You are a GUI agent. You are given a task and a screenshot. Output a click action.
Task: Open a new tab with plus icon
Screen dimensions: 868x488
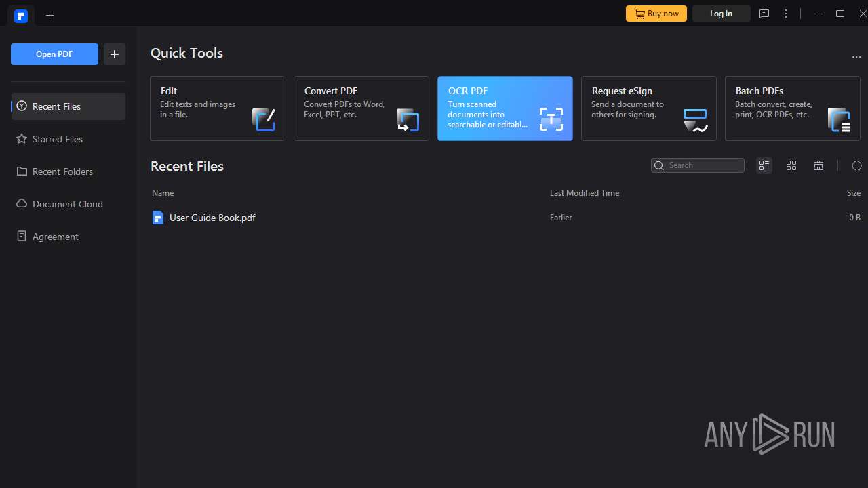coord(50,15)
